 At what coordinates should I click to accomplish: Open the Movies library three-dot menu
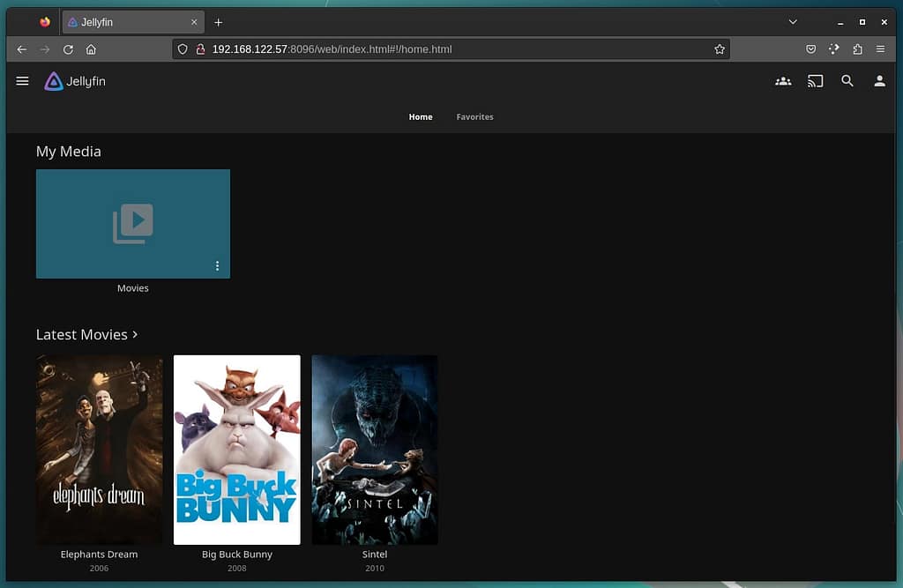tap(217, 265)
